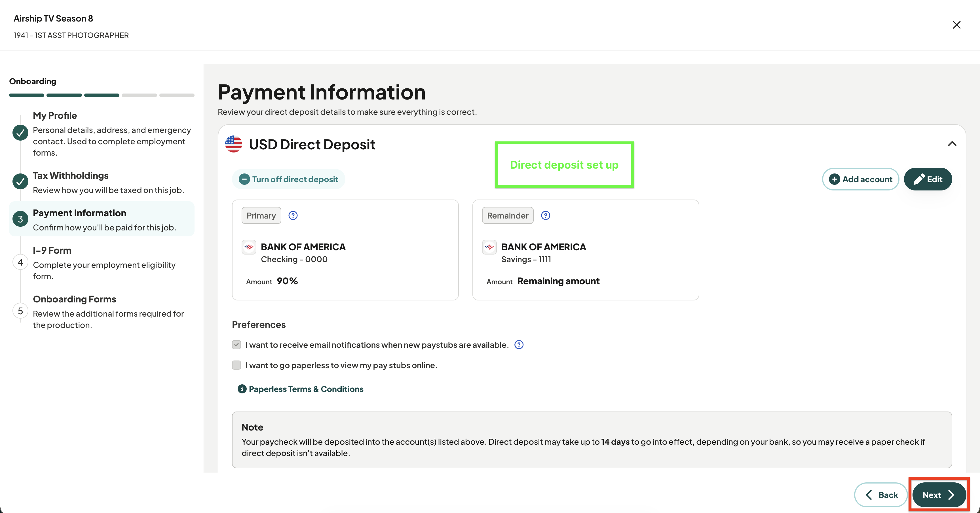Screen dimensions: 980x513
Task: Click the step 3 number circle
Action: tap(20, 219)
